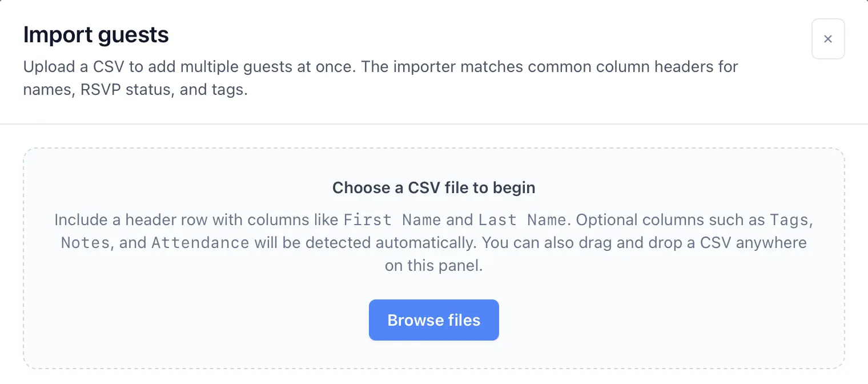The height and width of the screenshot is (384, 868).
Task: Click the 'Choose a CSV file to begin' heading
Action: coord(433,188)
